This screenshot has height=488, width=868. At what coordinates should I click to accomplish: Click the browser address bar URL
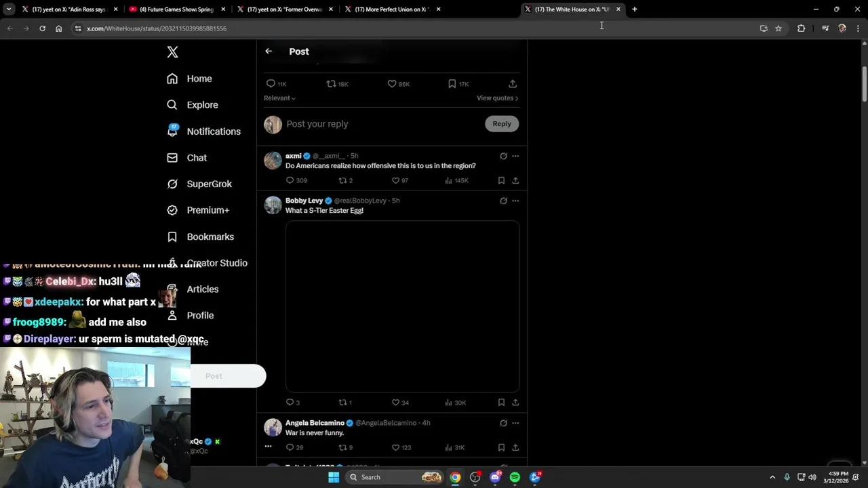pos(157,28)
